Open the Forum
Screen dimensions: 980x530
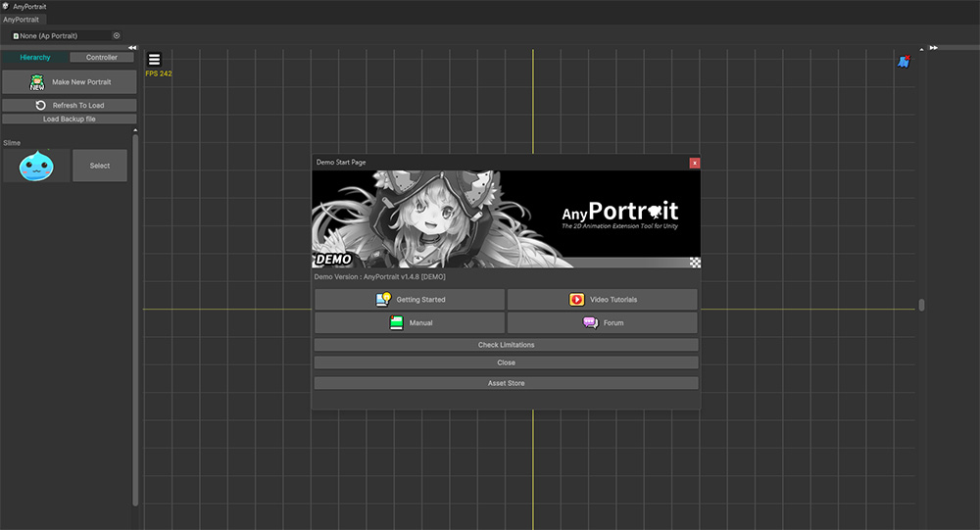coord(603,322)
